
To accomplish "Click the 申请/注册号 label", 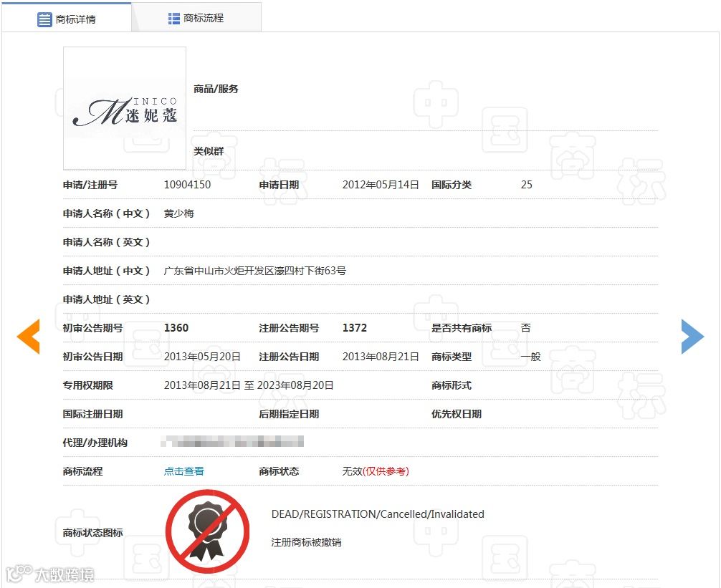I will tap(90, 185).
